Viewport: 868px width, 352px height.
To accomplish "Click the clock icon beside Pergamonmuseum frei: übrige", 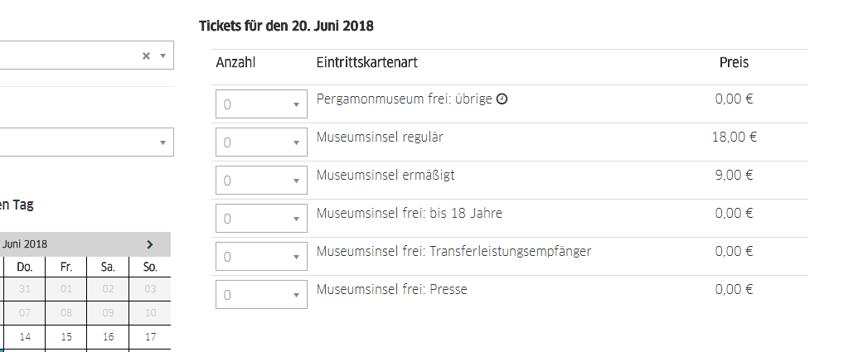I will 502,99.
